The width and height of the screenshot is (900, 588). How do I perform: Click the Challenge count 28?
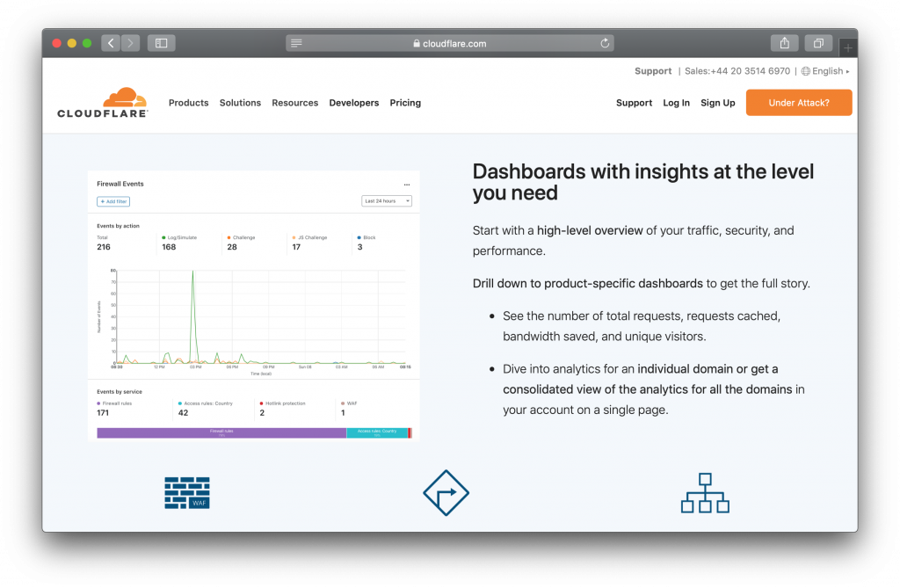(232, 247)
